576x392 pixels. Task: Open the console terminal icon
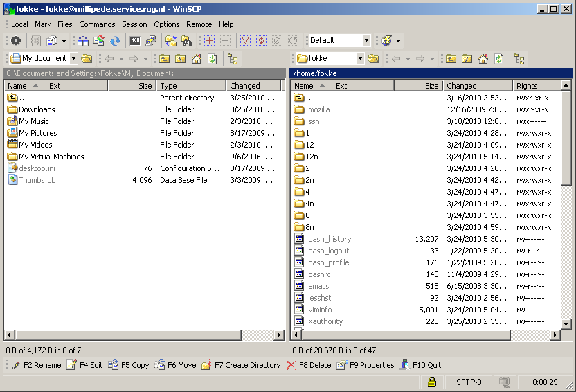click(135, 40)
